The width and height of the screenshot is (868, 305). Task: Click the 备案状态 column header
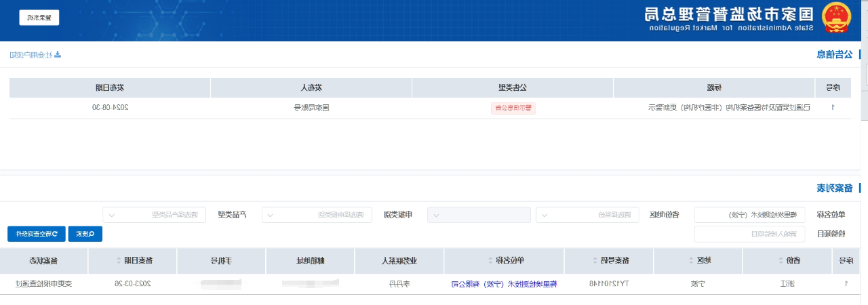[x=43, y=260]
